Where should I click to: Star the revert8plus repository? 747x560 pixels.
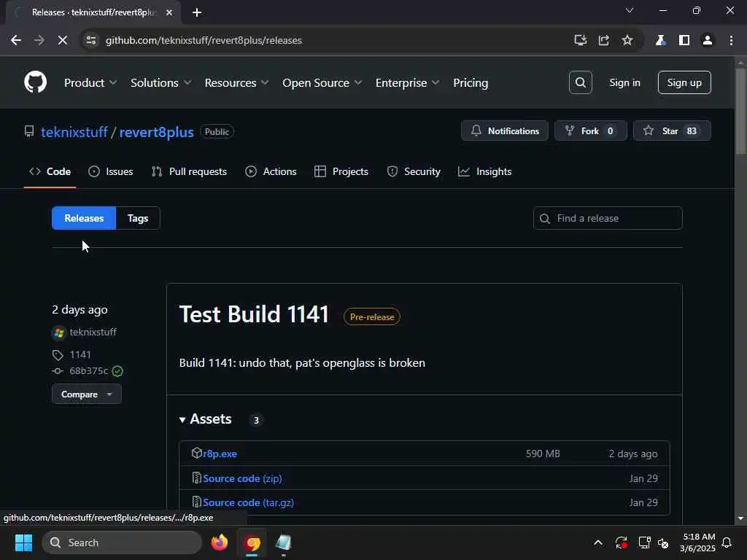672,131
